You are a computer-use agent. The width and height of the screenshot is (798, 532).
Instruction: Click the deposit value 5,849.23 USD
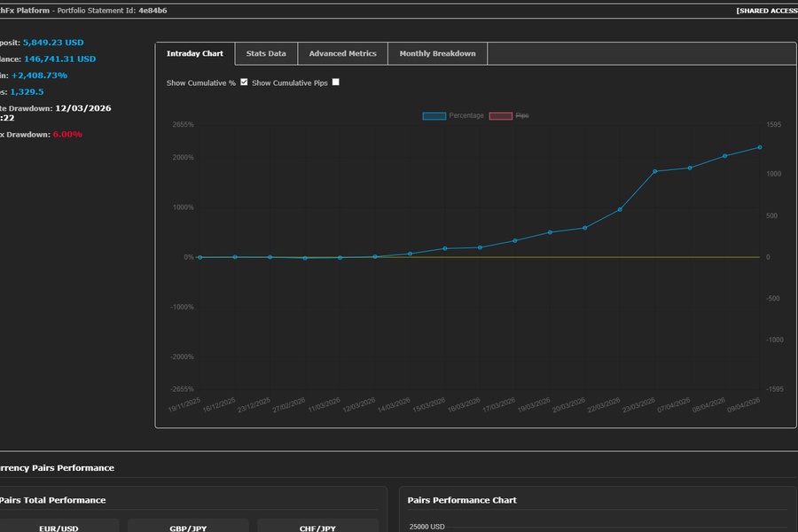coord(53,43)
